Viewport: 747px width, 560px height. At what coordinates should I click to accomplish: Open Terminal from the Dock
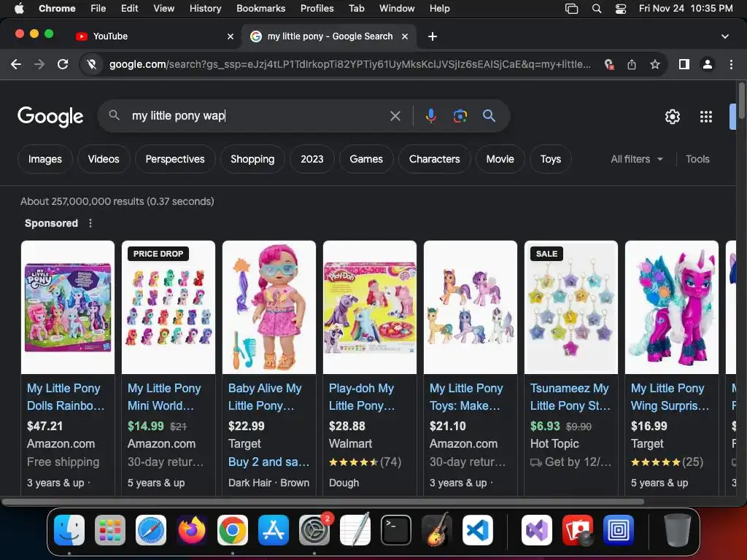point(396,530)
